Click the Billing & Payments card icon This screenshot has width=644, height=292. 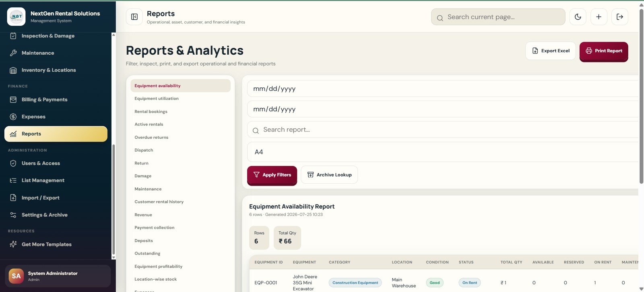[x=13, y=99]
